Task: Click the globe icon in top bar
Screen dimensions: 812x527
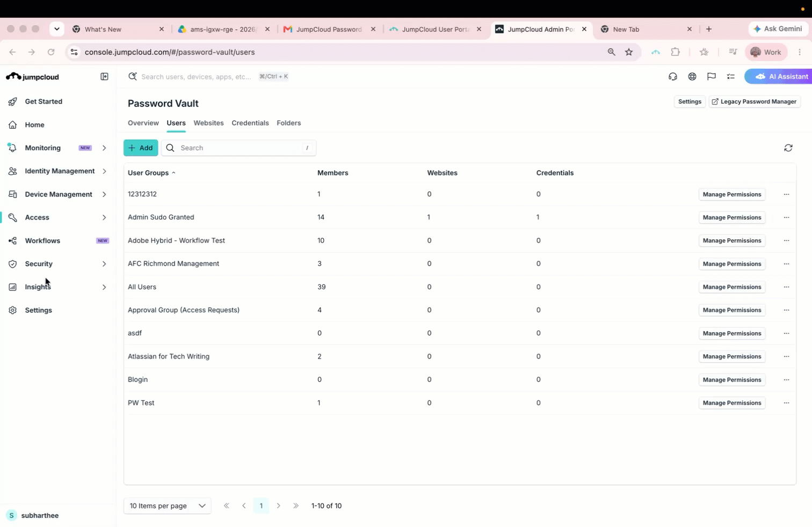Action: [x=692, y=77]
